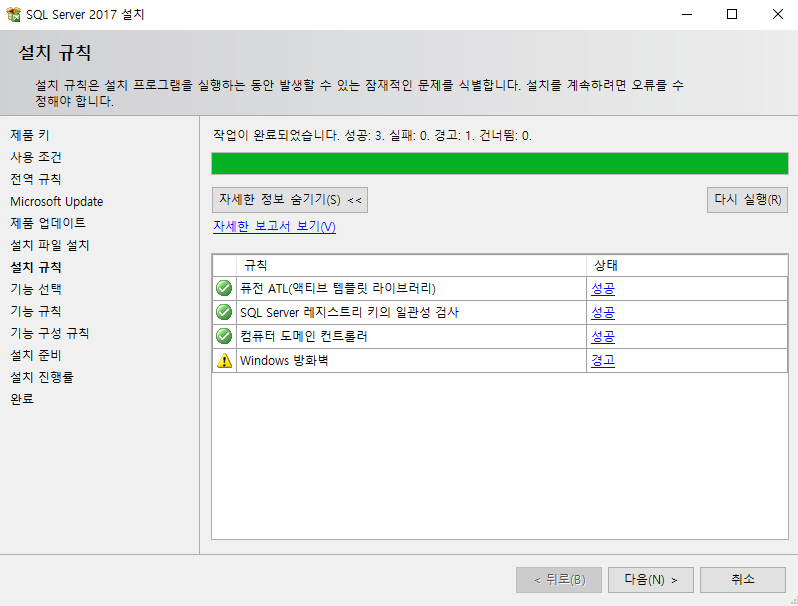Select the SQL Server 레지스트리 키의 일관성 검사 text
Viewport: 798px width, 606px height.
click(x=349, y=312)
